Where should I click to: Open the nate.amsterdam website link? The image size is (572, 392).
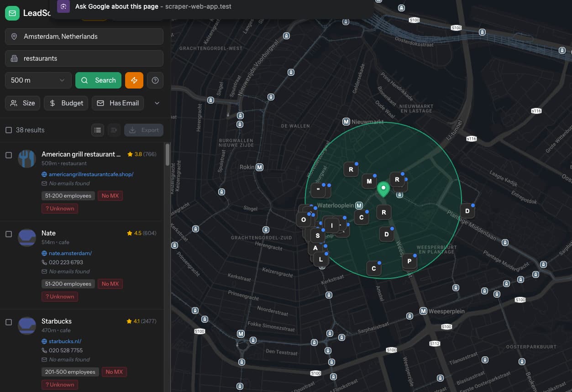[x=70, y=253]
